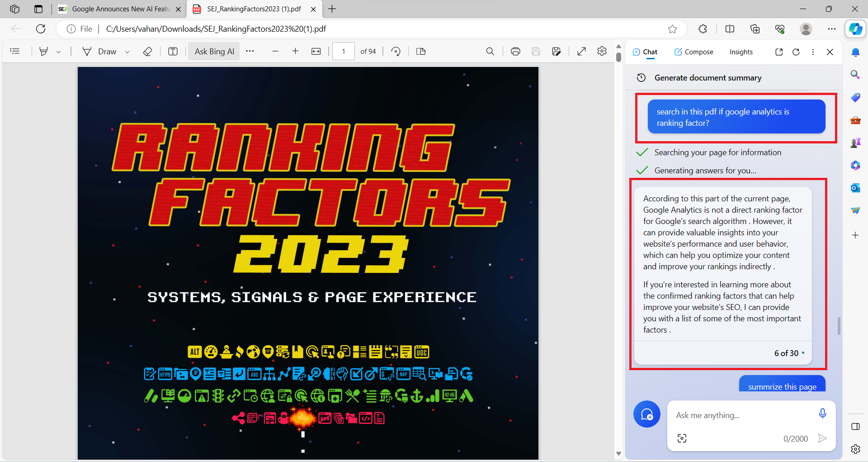868x462 pixels.
Task: Pick the Eraser tool to remove annotations
Action: (x=147, y=51)
